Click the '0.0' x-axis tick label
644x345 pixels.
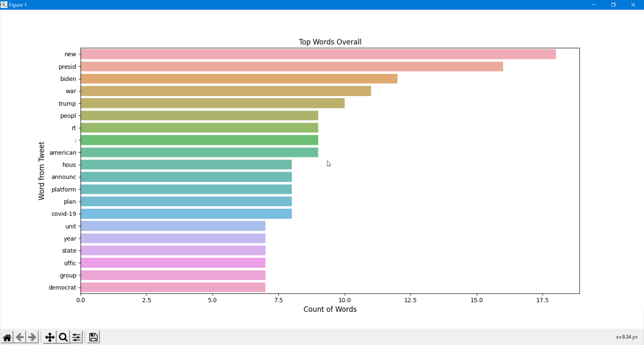pos(81,300)
